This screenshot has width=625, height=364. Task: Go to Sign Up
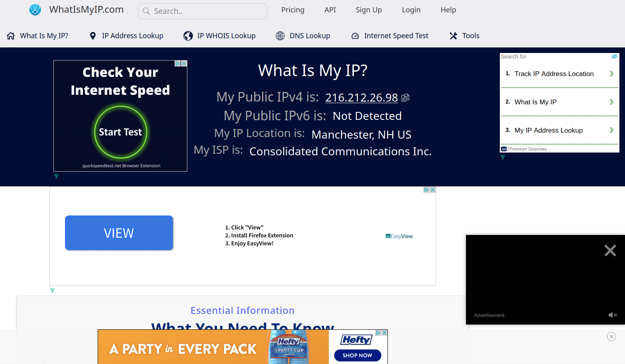click(x=369, y=10)
